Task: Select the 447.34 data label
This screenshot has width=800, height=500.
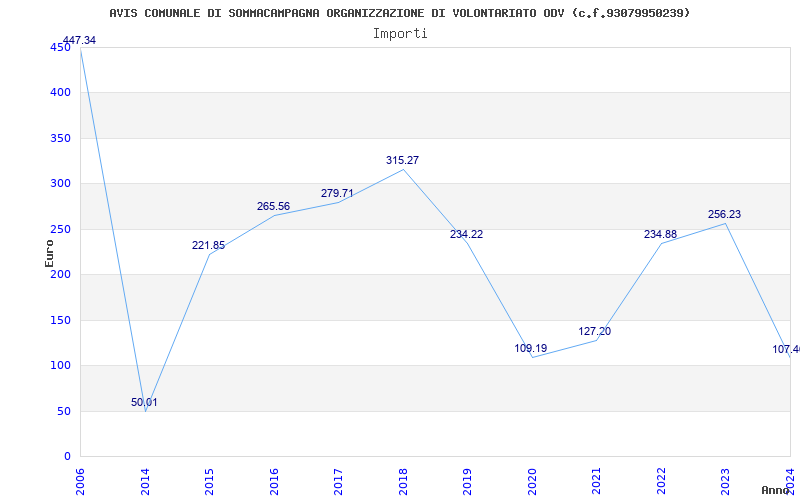Action: pos(79,40)
